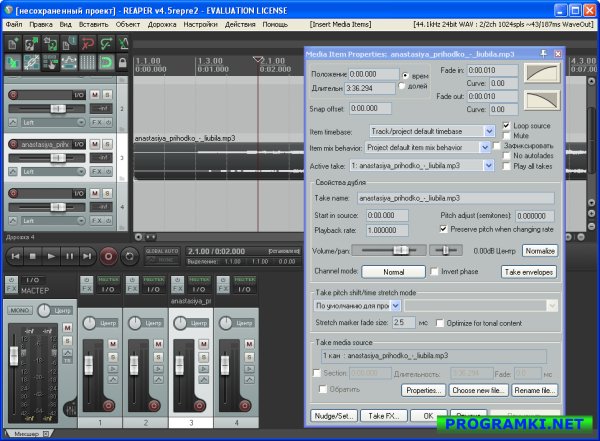This screenshot has height=441, width=600.
Task: Click the Properties... button
Action: 424,390
